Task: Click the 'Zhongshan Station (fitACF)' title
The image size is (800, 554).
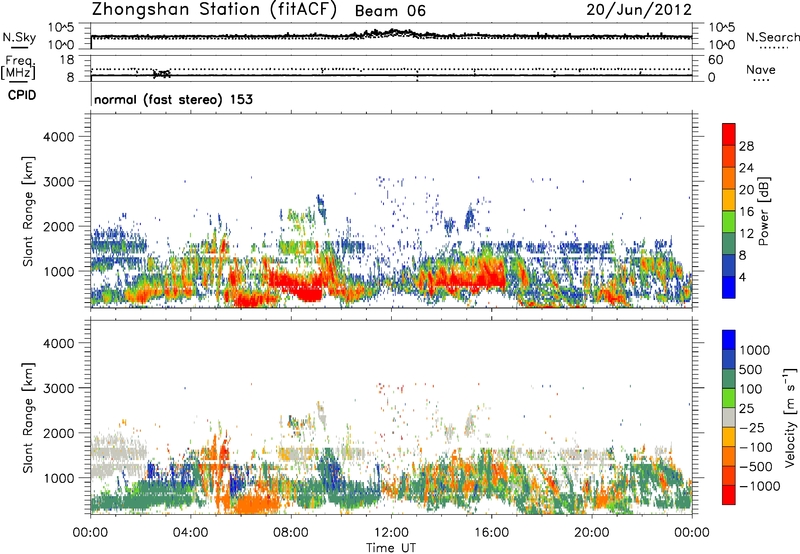Action: [x=214, y=10]
